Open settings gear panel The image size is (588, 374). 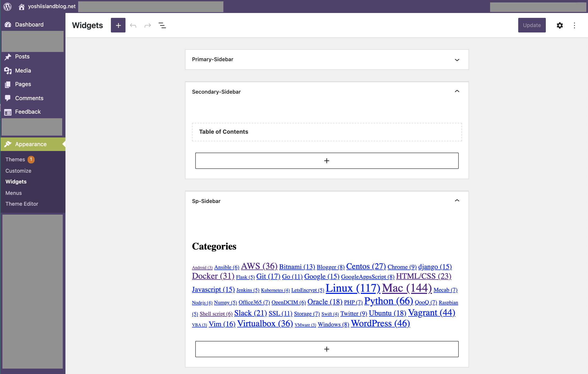pos(560,25)
